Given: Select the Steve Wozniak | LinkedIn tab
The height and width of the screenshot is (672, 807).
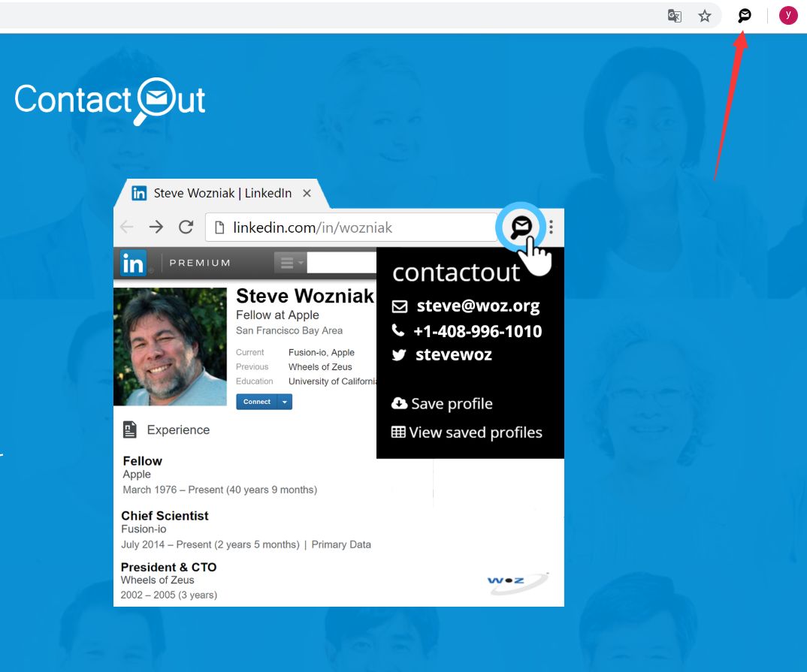Looking at the screenshot, I should coord(222,194).
